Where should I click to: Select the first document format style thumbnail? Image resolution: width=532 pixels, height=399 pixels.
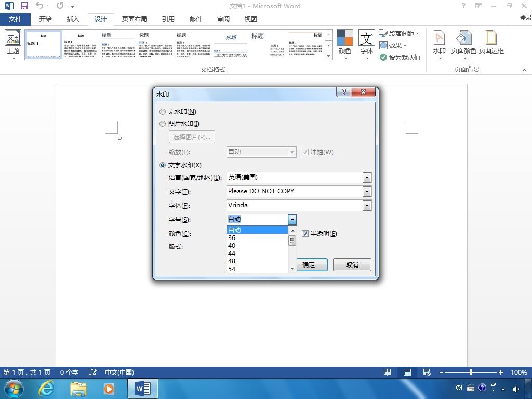[x=44, y=45]
